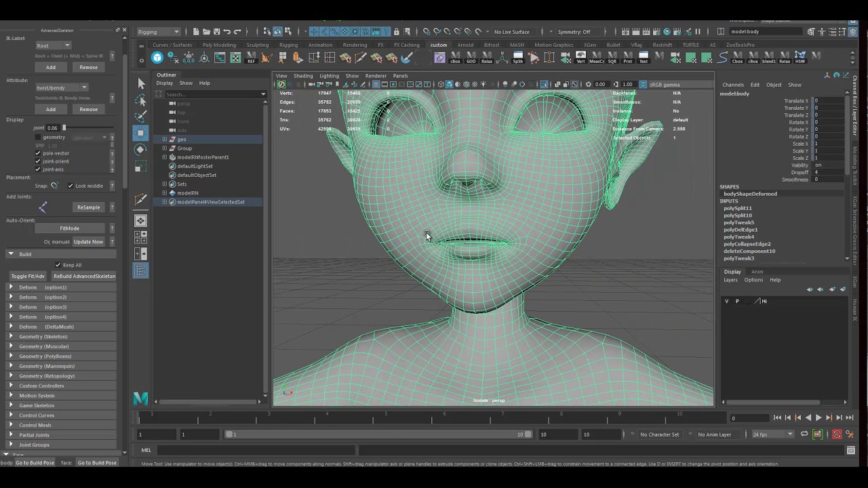This screenshot has width=868, height=488.
Task: Collapse the Build section
Action: (x=11, y=254)
